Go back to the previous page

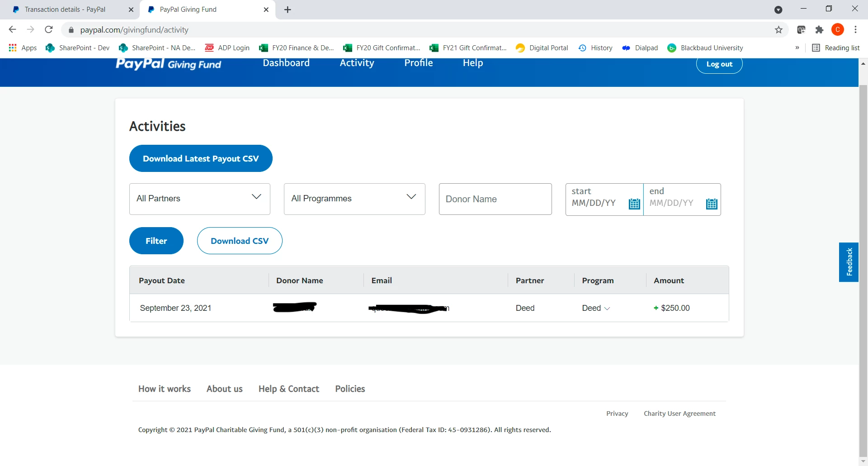coord(13,30)
